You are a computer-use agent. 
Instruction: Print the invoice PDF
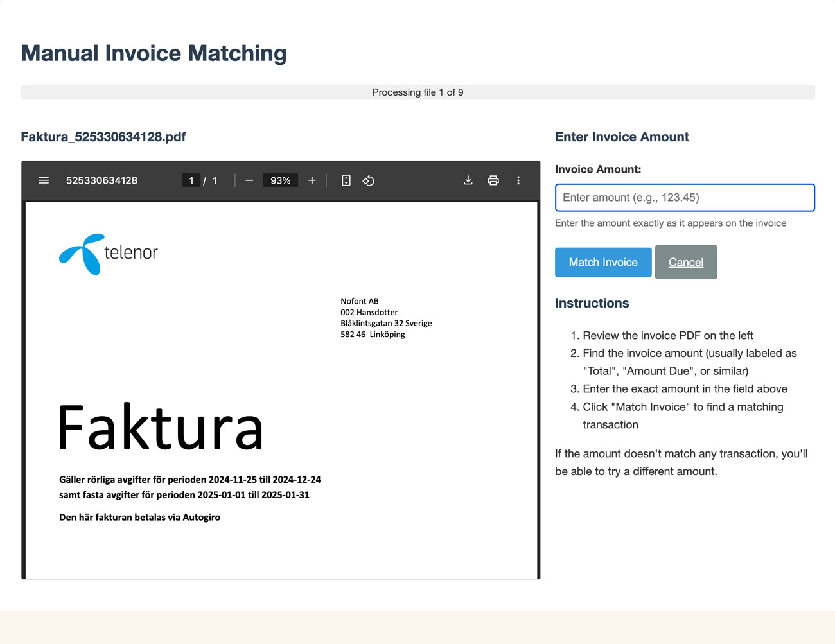point(493,180)
